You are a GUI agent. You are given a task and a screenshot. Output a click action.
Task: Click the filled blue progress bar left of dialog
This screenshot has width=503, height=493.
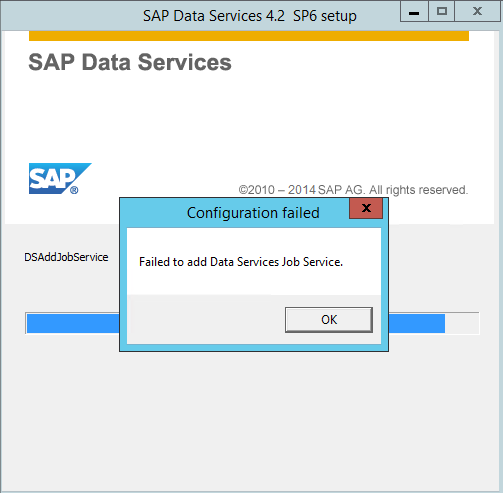(73, 323)
